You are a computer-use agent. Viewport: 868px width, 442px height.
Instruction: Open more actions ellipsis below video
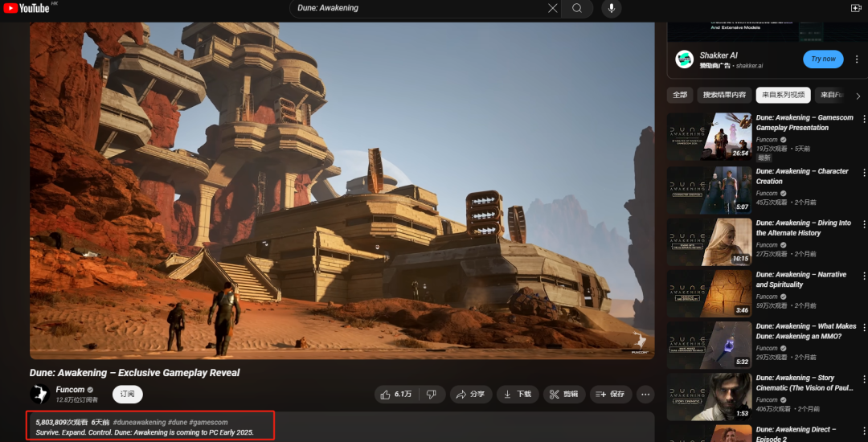[645, 394]
